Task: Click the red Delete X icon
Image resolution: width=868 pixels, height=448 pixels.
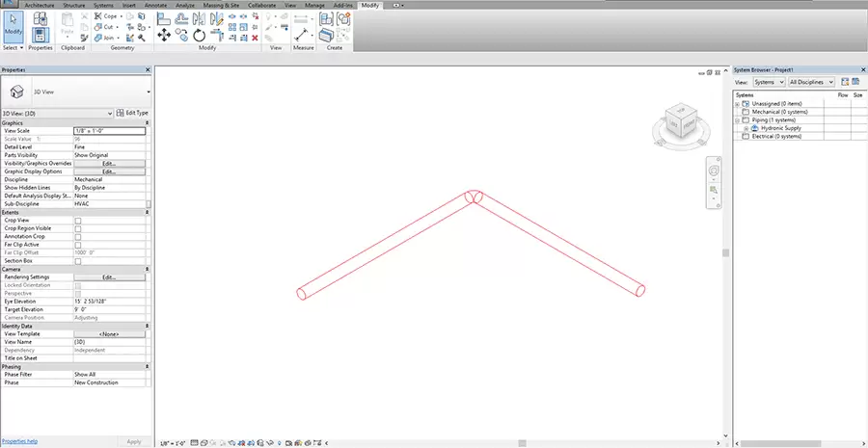Action: pyautogui.click(x=255, y=38)
